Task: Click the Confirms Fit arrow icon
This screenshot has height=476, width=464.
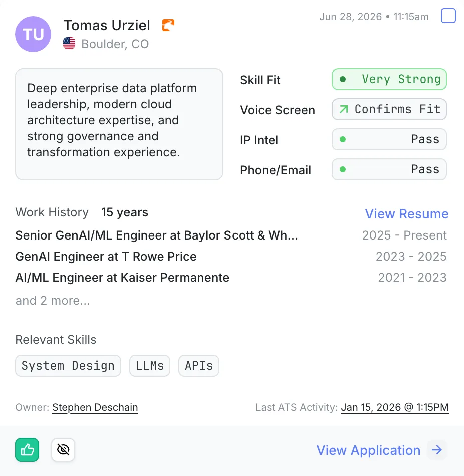Action: click(x=343, y=109)
